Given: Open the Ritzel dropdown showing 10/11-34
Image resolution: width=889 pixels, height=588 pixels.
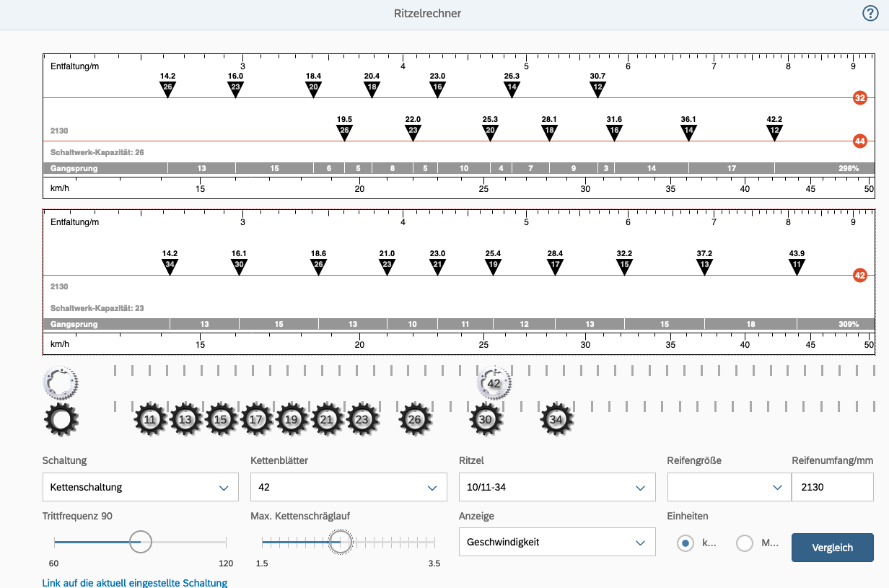Looking at the screenshot, I should (x=556, y=487).
